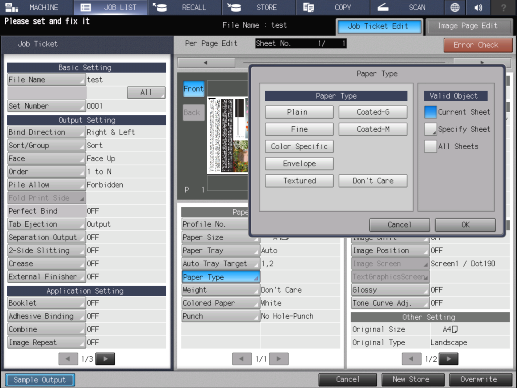Image resolution: width=517 pixels, height=388 pixels.
Task: Go to previous Job Ticket page arrow
Action: click(x=68, y=359)
